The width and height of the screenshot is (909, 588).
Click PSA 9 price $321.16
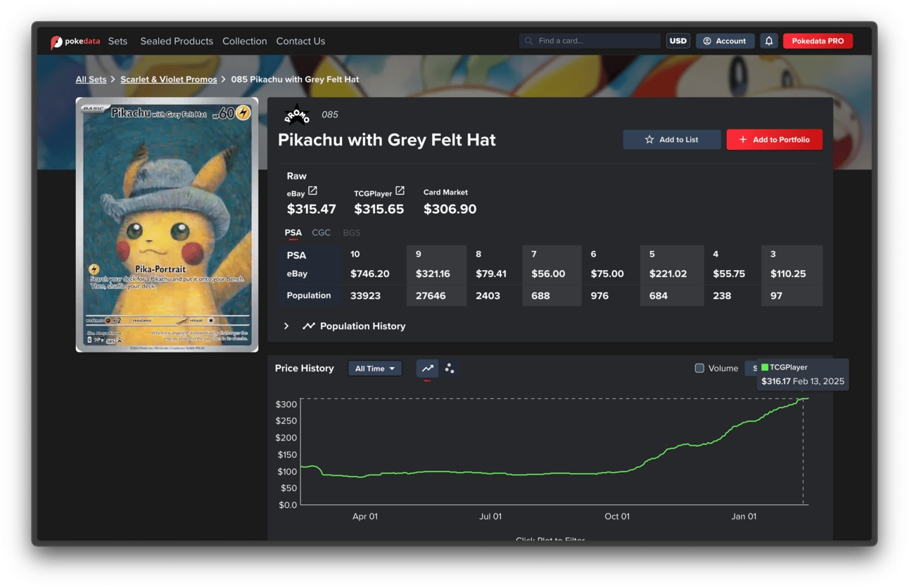[x=433, y=274]
